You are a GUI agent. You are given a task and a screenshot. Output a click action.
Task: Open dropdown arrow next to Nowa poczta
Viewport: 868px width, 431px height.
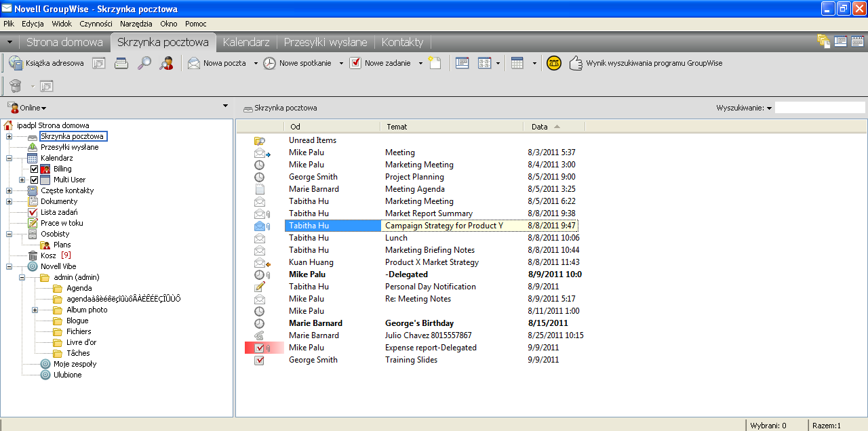256,64
